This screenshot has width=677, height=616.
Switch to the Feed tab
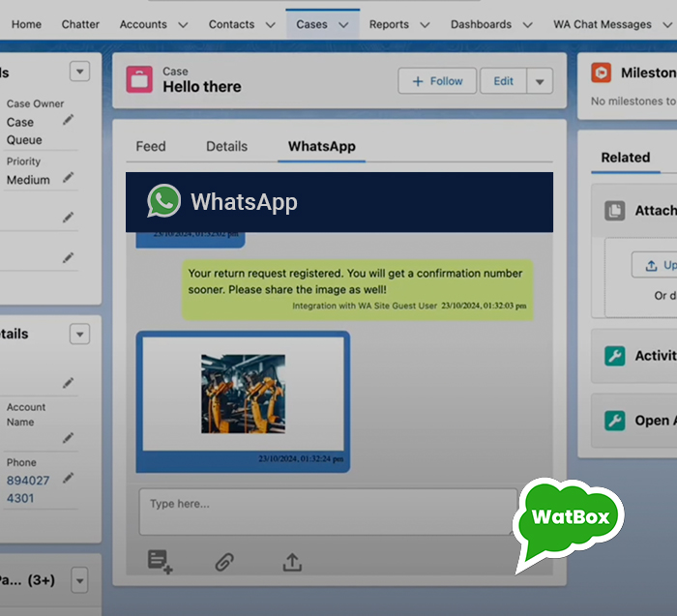(x=151, y=146)
